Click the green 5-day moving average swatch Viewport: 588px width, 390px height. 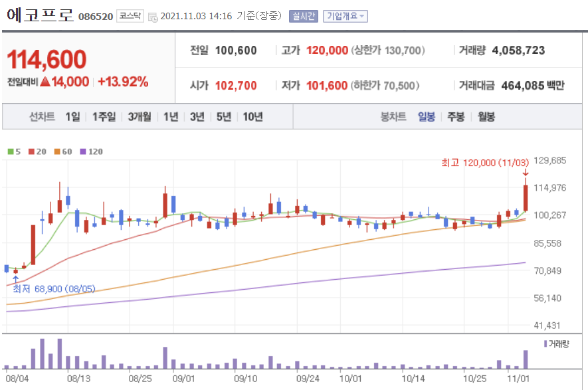11,151
